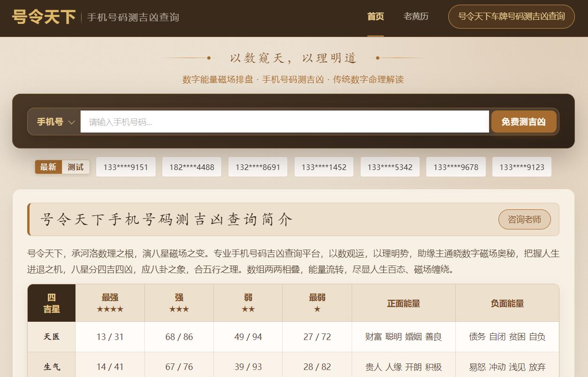
Task: Select sample number 182****4488
Action: click(192, 167)
